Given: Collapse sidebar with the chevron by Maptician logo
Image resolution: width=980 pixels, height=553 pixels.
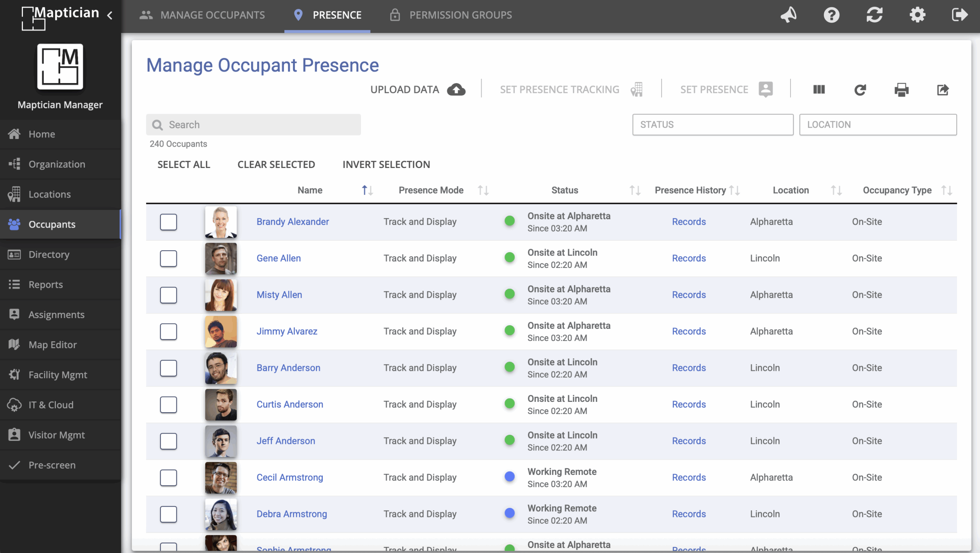Looking at the screenshot, I should pyautogui.click(x=110, y=15).
